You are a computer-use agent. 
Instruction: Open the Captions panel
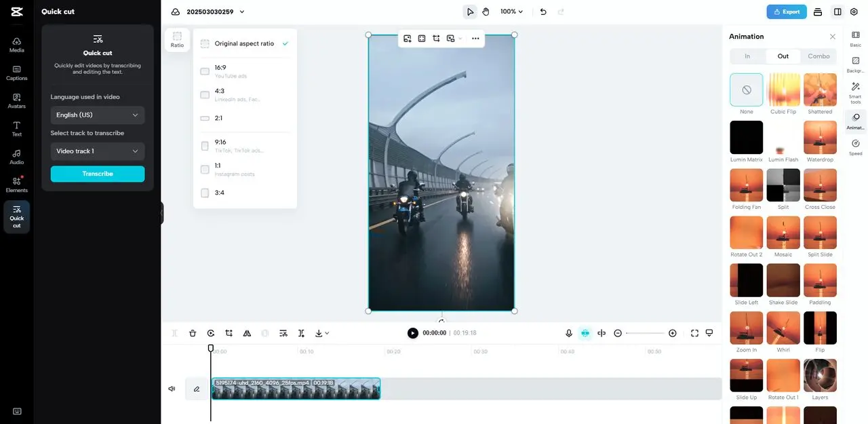[x=16, y=73]
